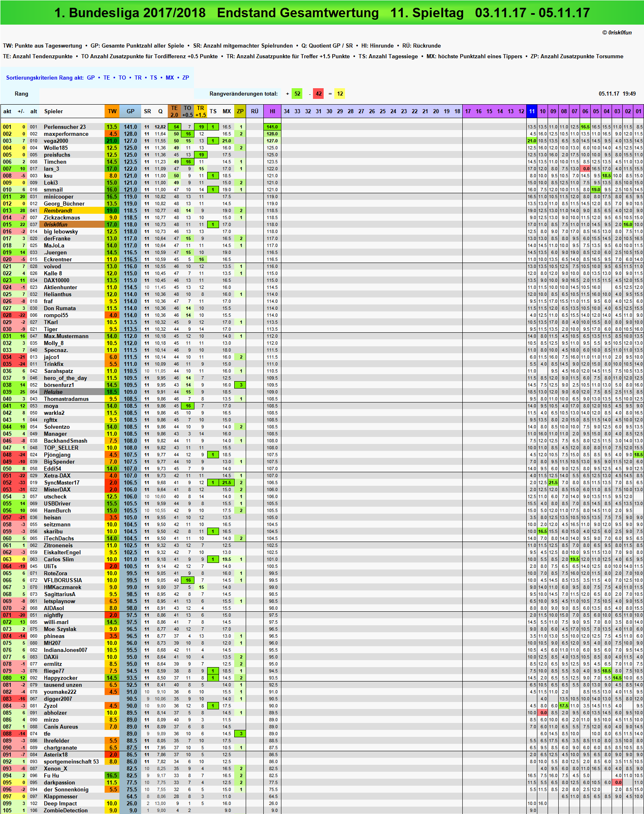Click the green 52 rank change value
The image size is (644, 814).
coord(297,94)
